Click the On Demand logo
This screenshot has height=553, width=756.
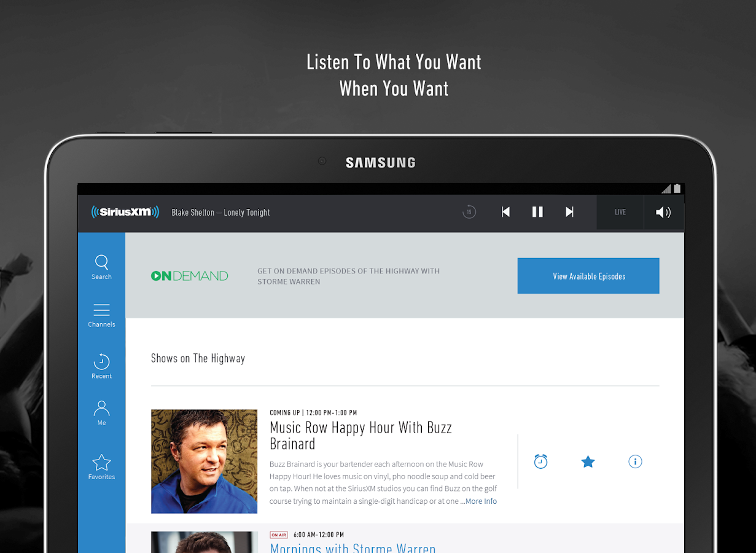coord(189,276)
